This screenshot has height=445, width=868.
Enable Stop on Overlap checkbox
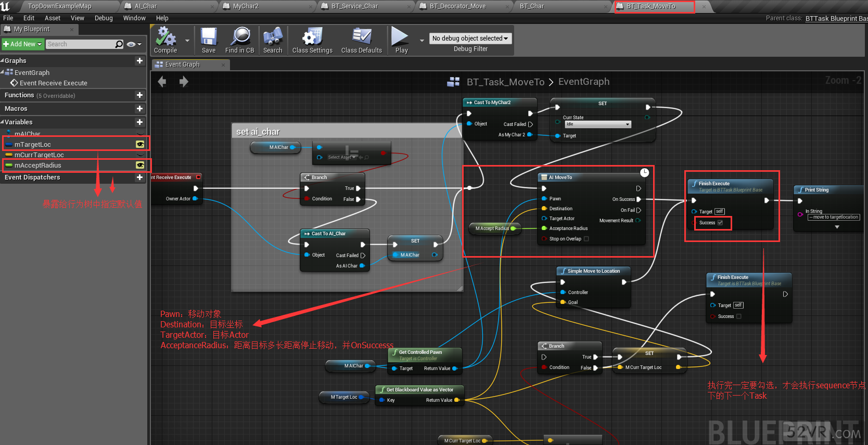point(586,239)
